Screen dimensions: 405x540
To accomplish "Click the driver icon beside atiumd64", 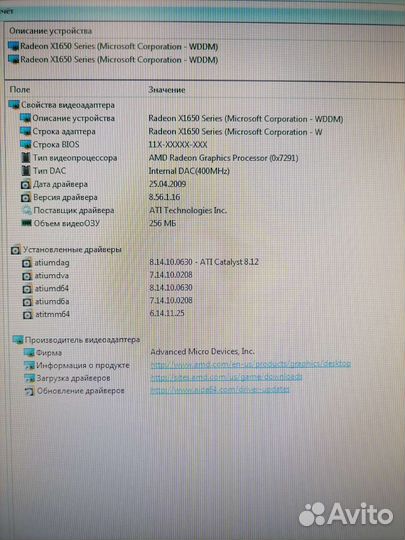I will point(27,289).
